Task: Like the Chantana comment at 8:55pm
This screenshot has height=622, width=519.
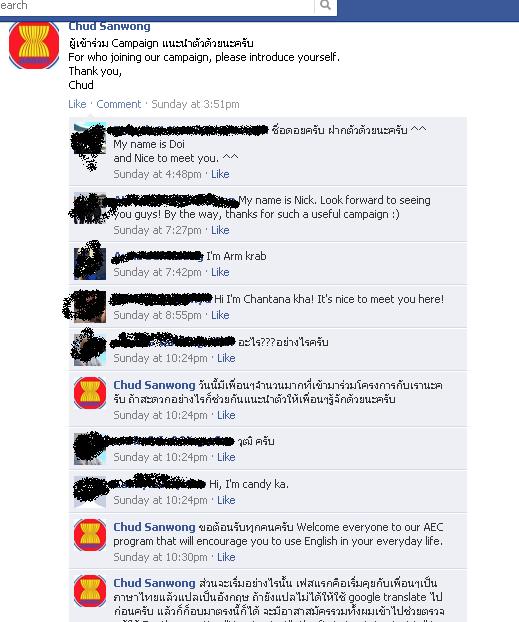Action: [x=220, y=315]
